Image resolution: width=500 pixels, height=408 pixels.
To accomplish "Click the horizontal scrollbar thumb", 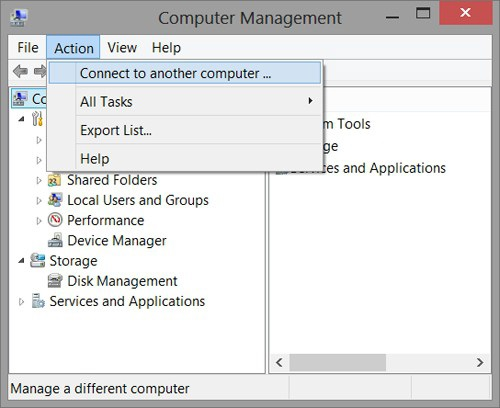I will pyautogui.click(x=338, y=362).
